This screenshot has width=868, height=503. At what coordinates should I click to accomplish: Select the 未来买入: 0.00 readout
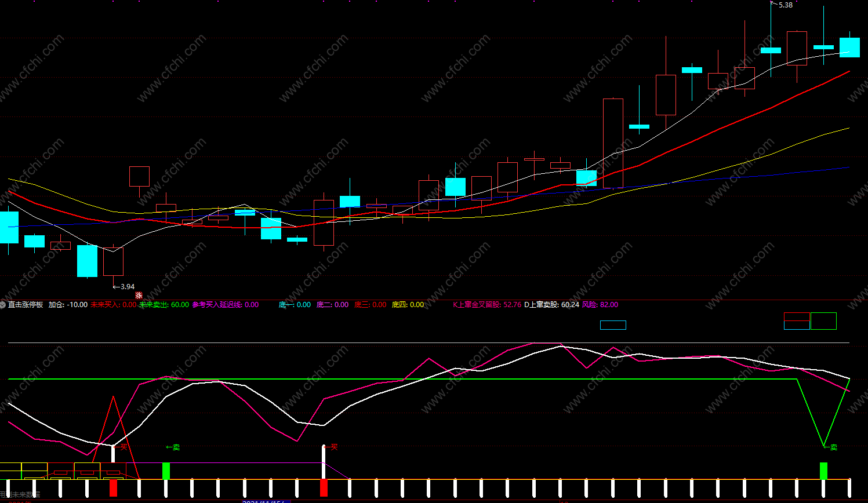(x=114, y=305)
